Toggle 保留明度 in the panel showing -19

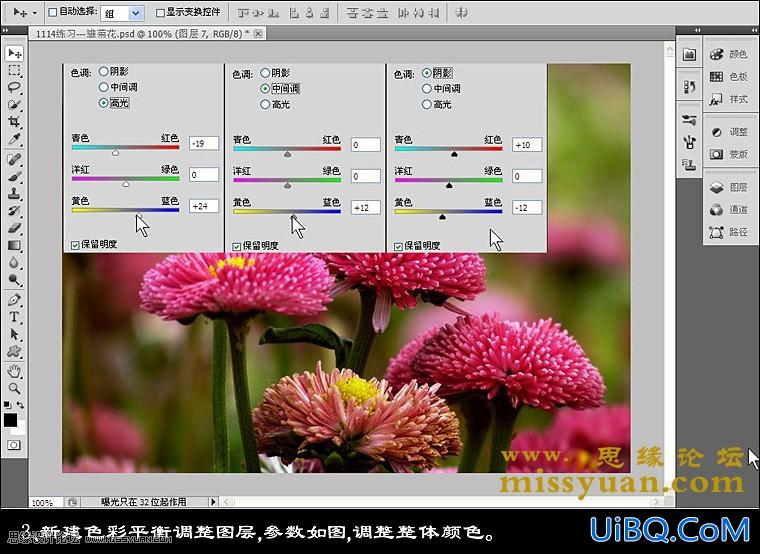(x=75, y=245)
